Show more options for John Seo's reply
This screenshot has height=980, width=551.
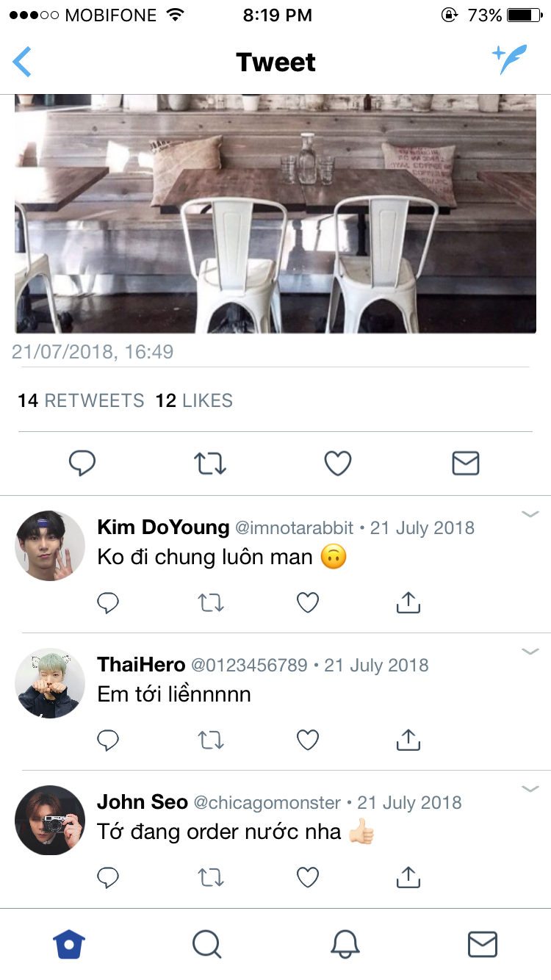pyautogui.click(x=530, y=789)
